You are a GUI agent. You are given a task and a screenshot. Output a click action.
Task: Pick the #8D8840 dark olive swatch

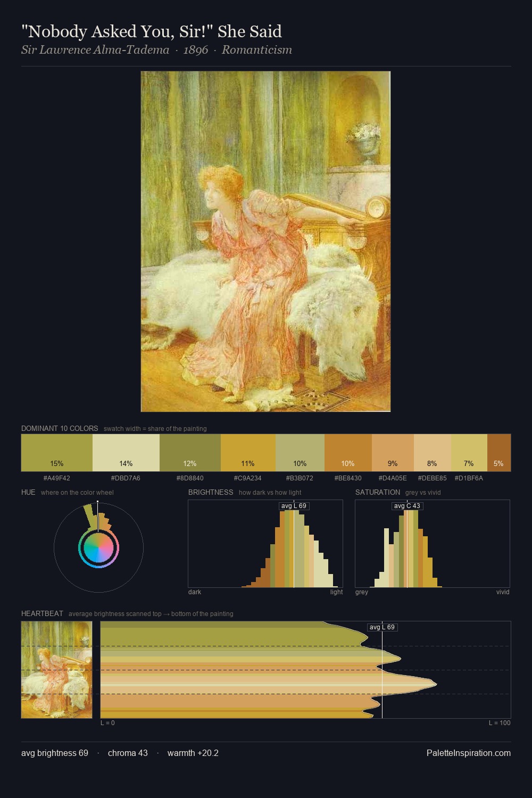click(190, 453)
